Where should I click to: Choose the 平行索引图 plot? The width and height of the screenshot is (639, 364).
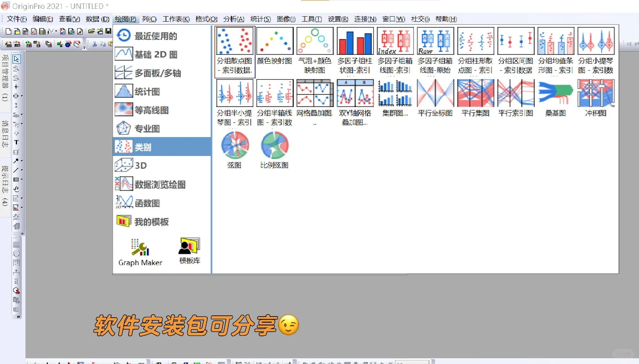[515, 98]
